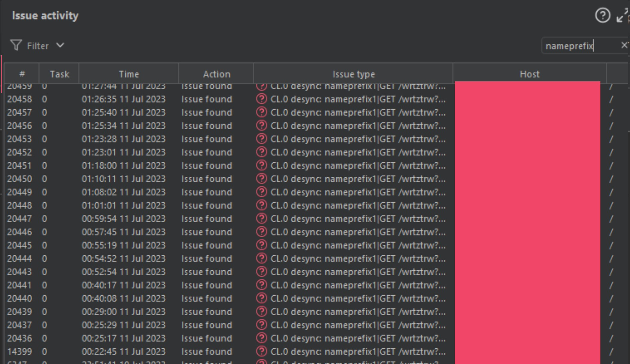Click time 00:40:17 11 Jul 2023

(124, 285)
